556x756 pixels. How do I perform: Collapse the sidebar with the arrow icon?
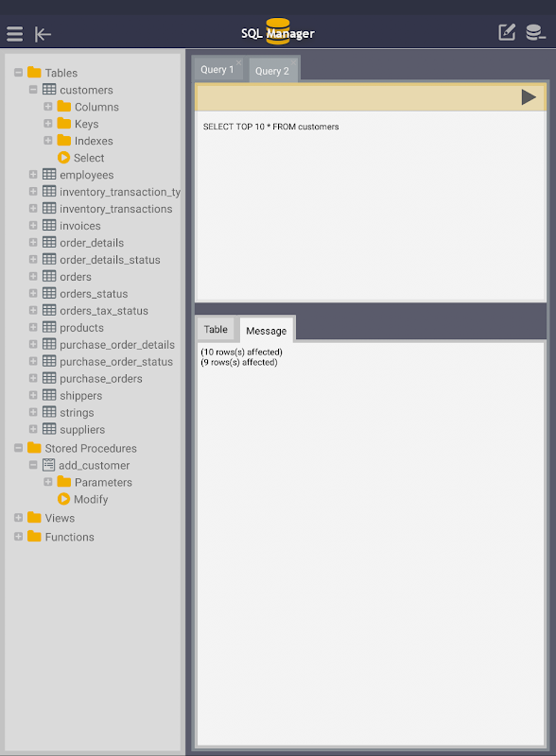point(43,34)
